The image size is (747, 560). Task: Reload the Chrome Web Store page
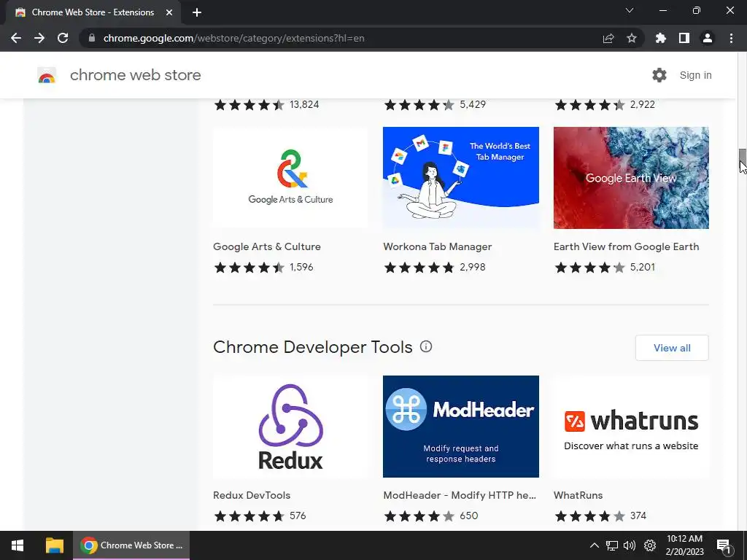point(63,38)
